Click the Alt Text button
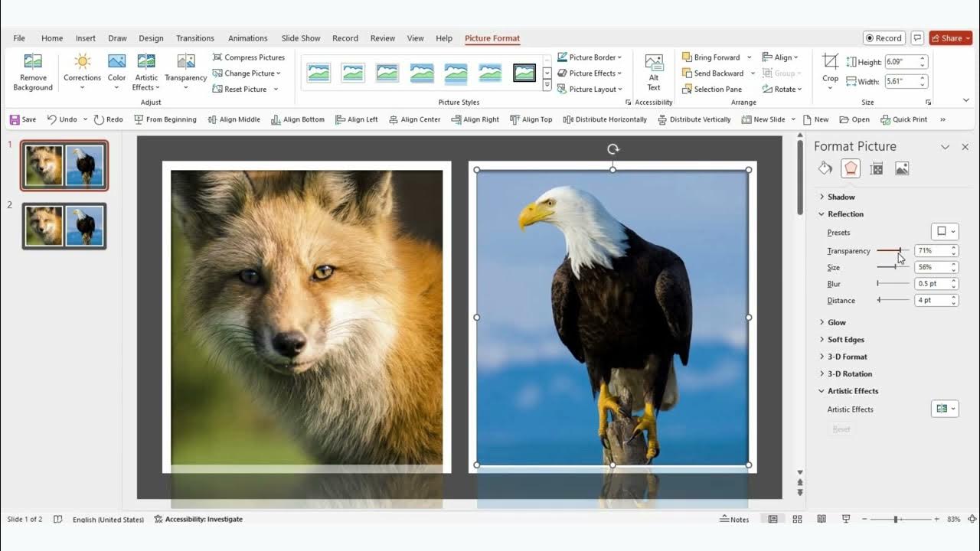 click(x=654, y=73)
